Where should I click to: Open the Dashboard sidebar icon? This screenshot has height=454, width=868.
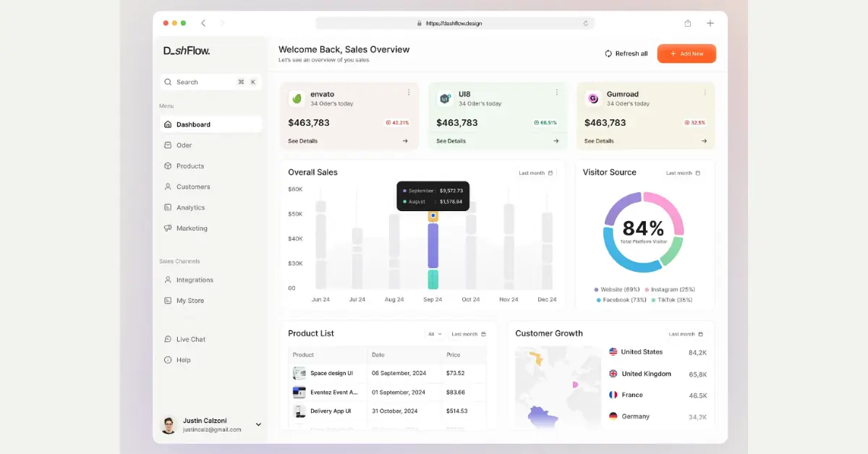(x=168, y=124)
